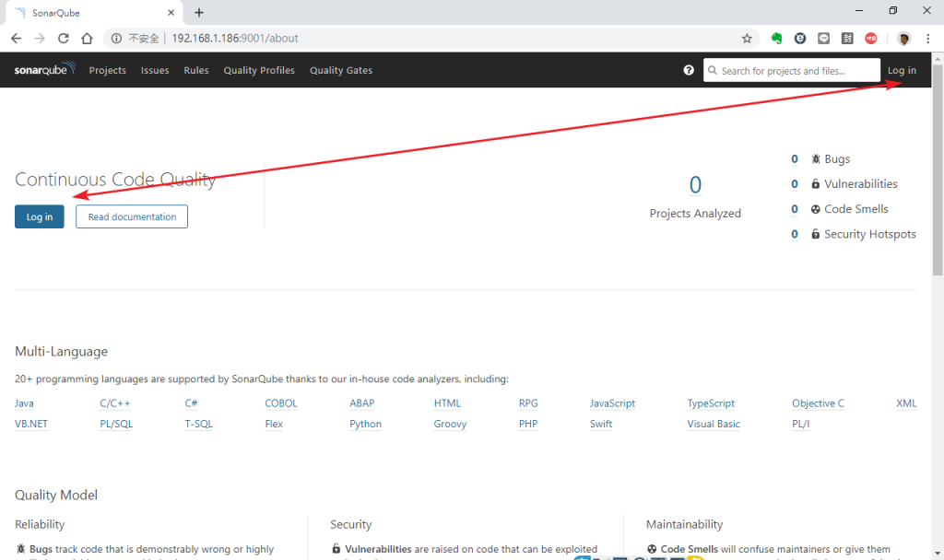Open the Code Smells count link
This screenshot has height=560, width=944.
point(795,209)
